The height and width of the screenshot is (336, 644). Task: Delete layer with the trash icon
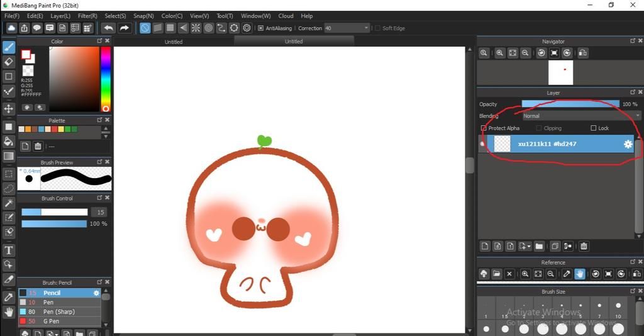coord(584,246)
